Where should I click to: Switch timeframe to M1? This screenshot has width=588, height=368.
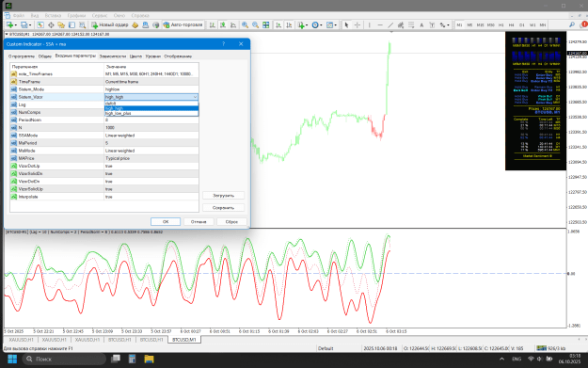[x=459, y=24]
